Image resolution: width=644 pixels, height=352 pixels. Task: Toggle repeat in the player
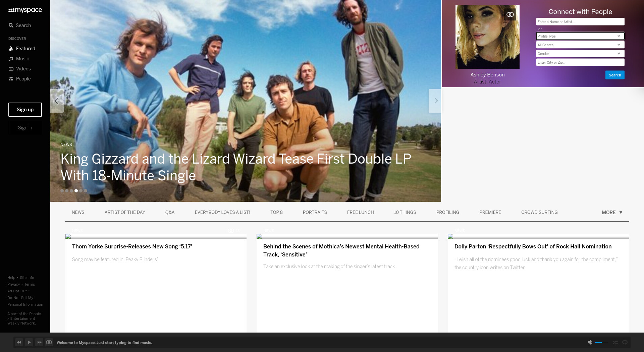[625, 342]
